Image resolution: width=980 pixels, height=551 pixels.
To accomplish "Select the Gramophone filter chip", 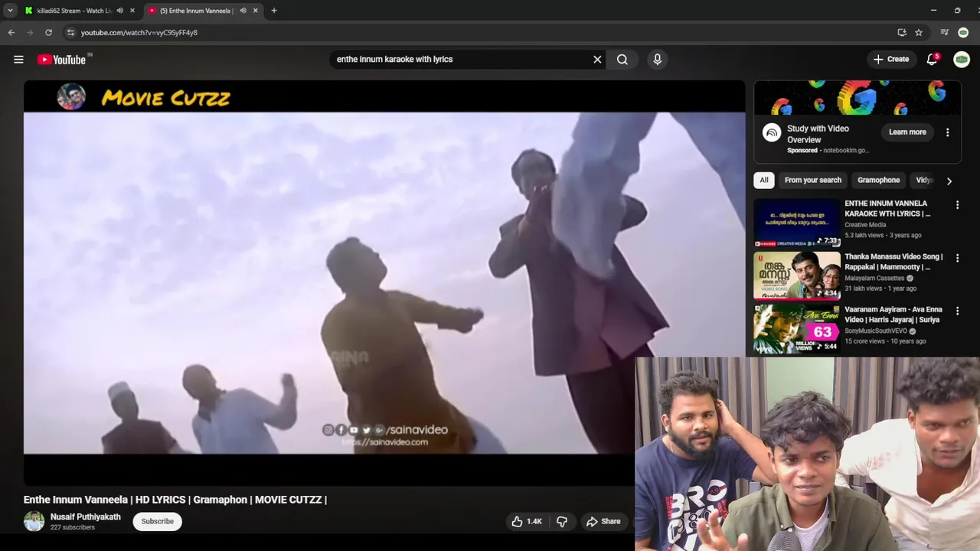I will [x=879, y=180].
